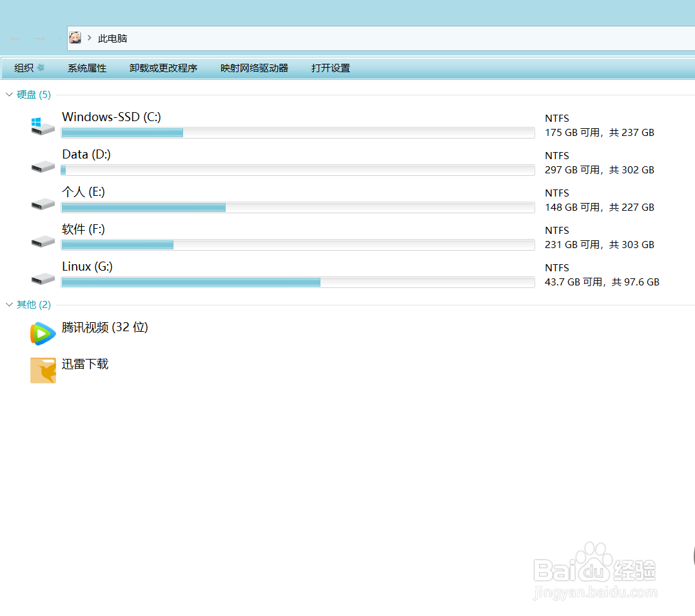Click text 148 GB 可用, 共 227 GB
The width and height of the screenshot is (695, 616).
(600, 207)
